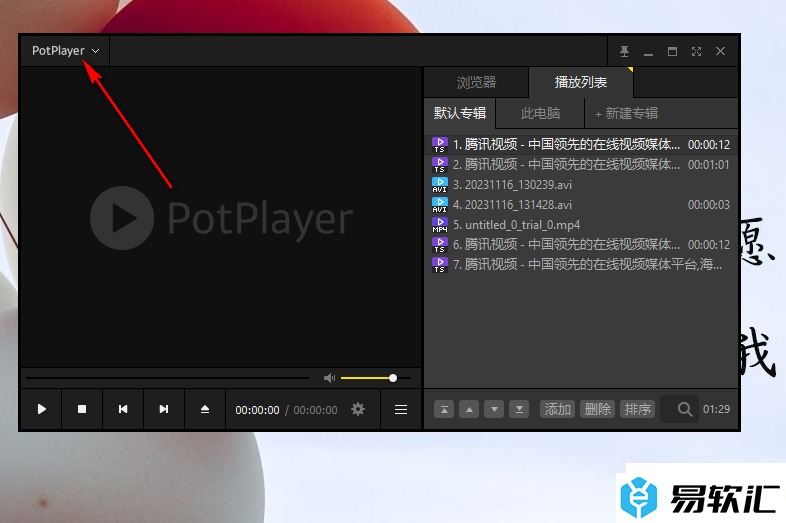
Task: Move selected playlist item down
Action: [494, 409]
